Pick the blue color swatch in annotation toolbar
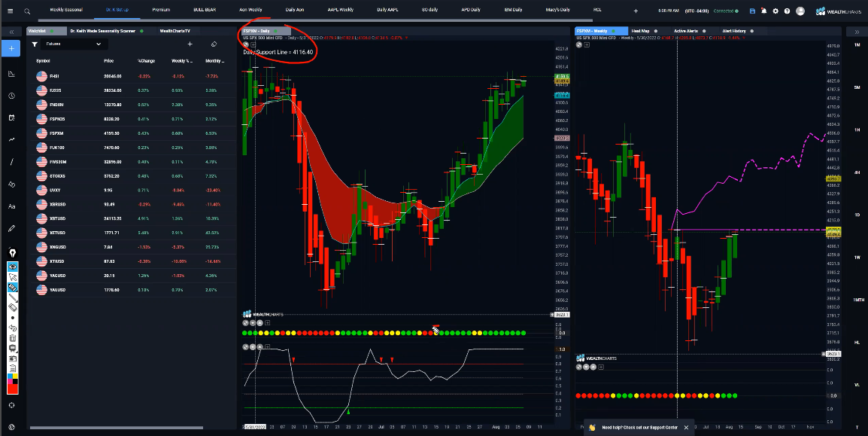 (10, 377)
